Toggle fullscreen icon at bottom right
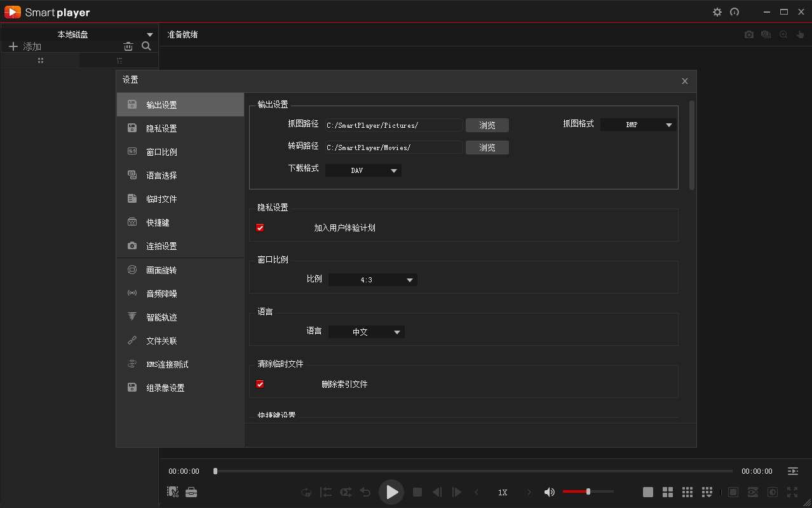 (792, 492)
